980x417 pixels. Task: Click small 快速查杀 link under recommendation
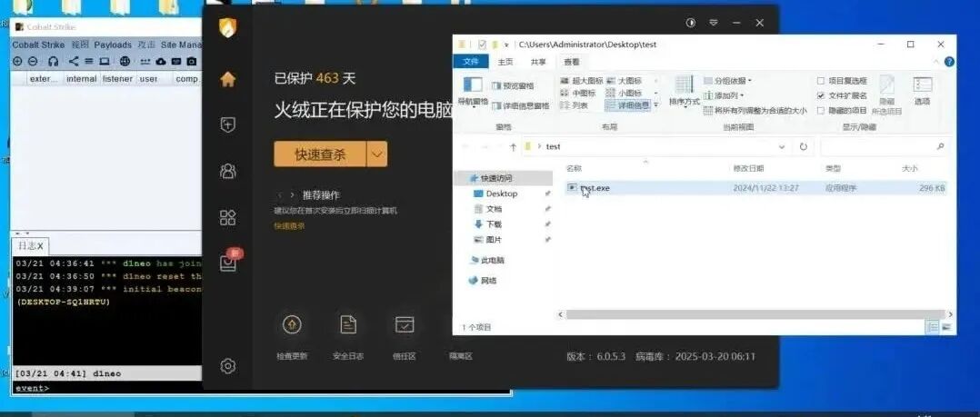289,226
